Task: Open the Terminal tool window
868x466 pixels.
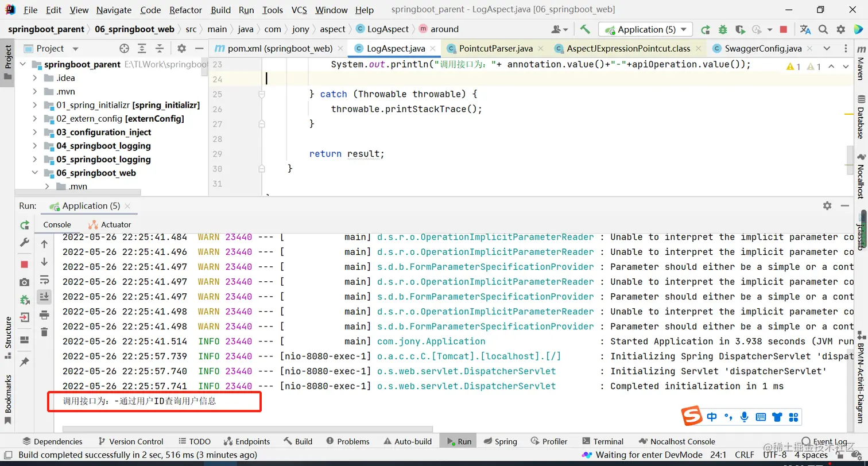Action: pyautogui.click(x=602, y=441)
